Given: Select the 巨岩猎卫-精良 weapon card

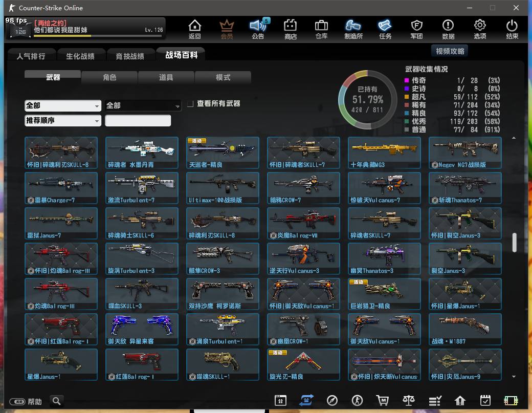Looking at the screenshot, I should pyautogui.click(x=384, y=294).
